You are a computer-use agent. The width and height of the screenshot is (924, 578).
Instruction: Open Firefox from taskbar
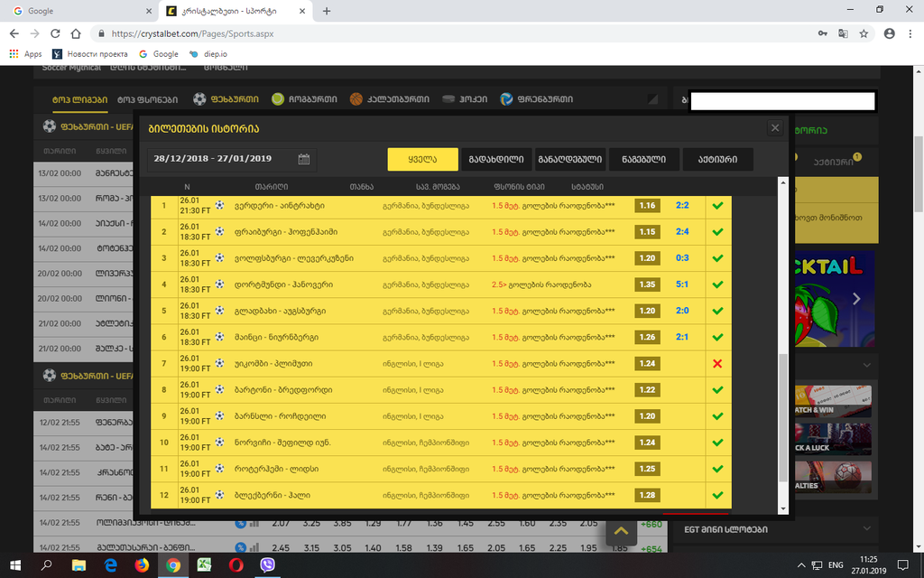[x=142, y=565]
